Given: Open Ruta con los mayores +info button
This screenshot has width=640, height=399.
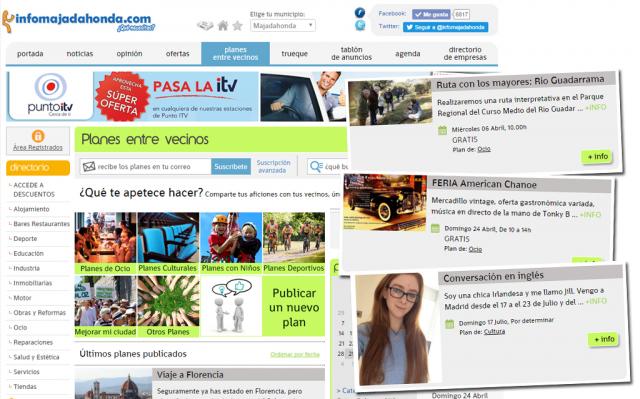Looking at the screenshot, I should click(x=597, y=157).
